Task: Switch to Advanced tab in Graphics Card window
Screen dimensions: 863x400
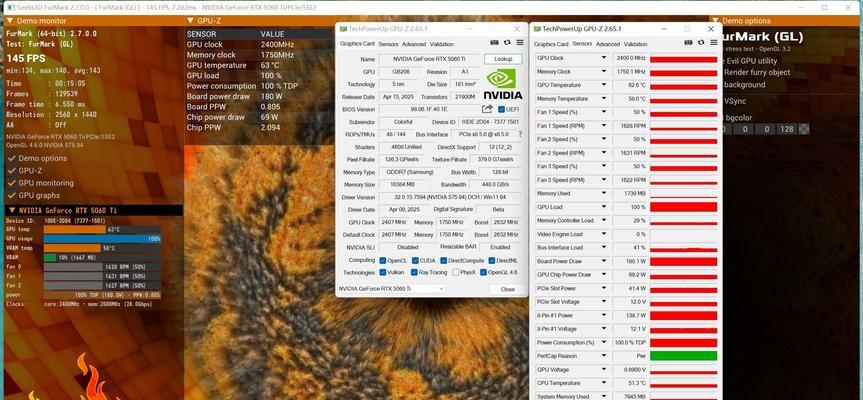Action: (414, 44)
